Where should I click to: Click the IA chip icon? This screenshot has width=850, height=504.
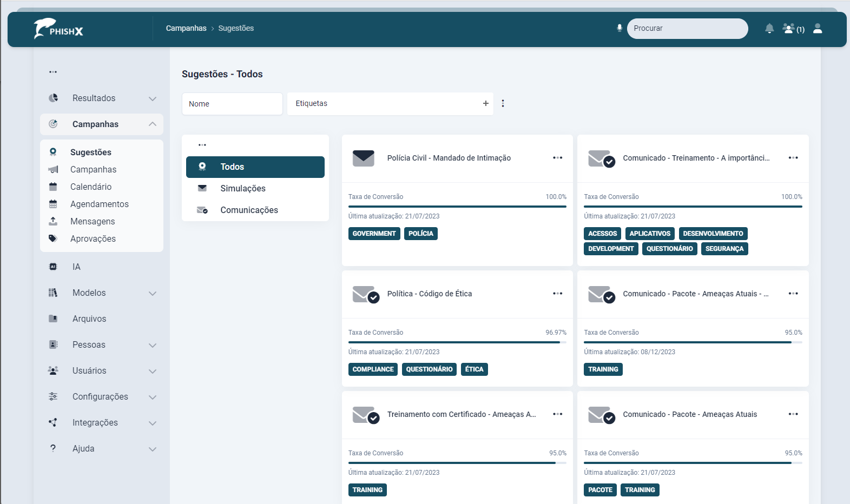click(53, 267)
